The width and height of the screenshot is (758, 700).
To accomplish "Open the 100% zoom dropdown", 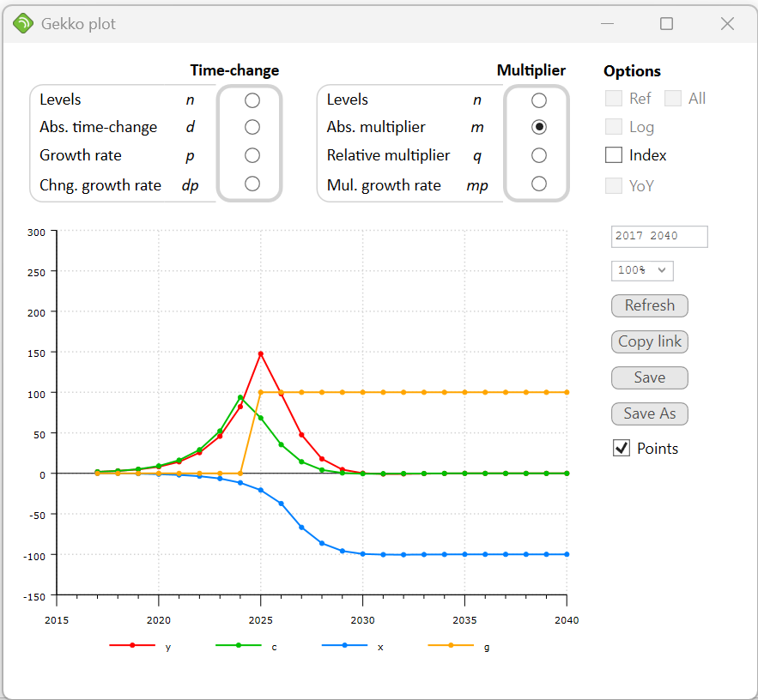I will 642,270.
